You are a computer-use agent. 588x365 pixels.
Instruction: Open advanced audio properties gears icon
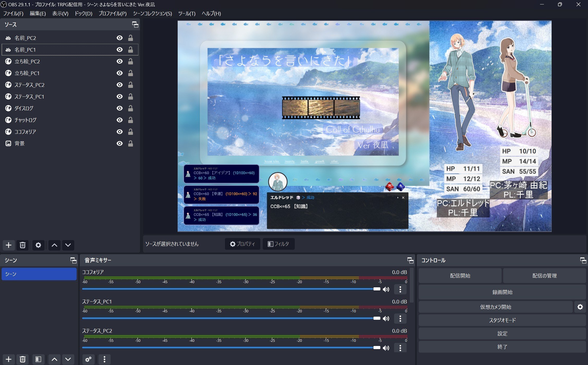click(88, 360)
